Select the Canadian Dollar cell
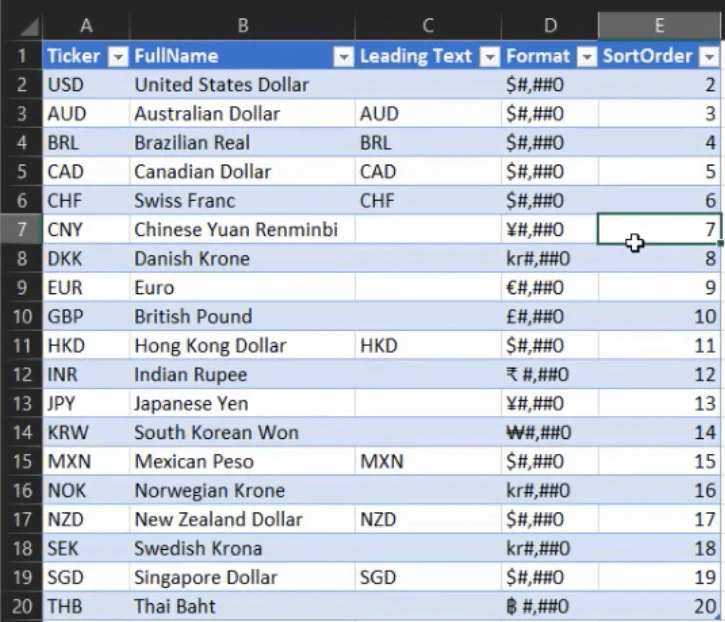This screenshot has height=622, width=725. tap(243, 172)
